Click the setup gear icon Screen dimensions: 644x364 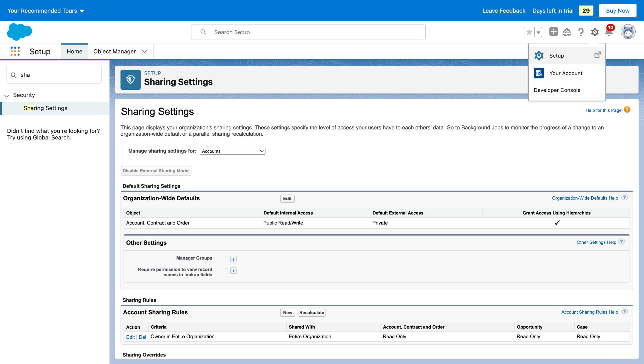[595, 32]
